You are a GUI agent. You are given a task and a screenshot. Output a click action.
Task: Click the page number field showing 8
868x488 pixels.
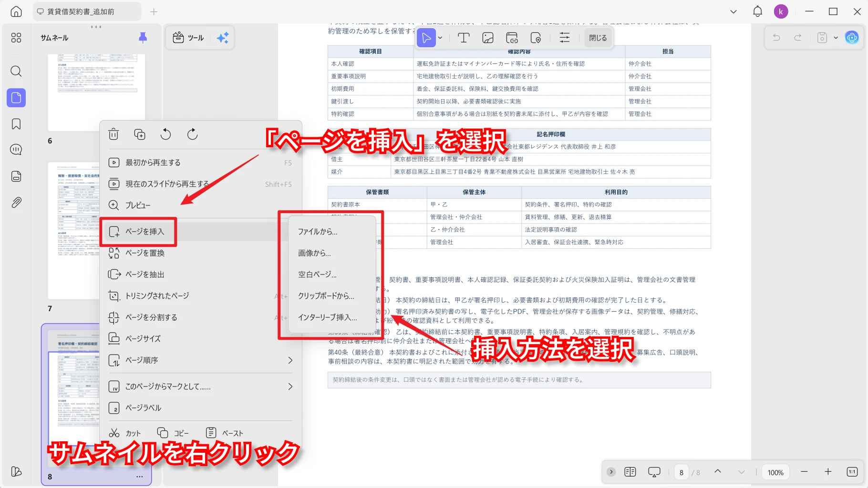(682, 472)
